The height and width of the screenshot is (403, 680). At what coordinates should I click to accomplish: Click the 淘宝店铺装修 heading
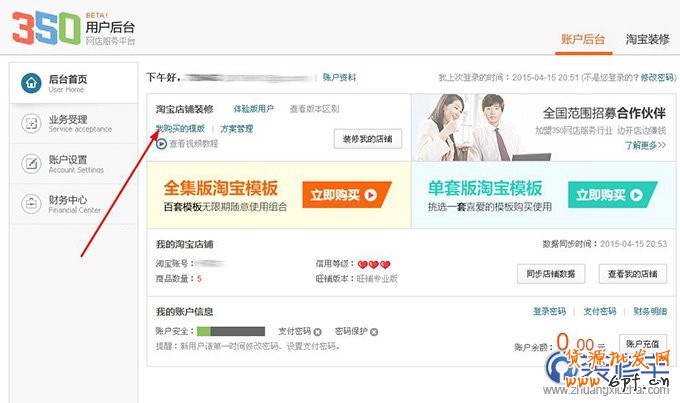pyautogui.click(x=185, y=109)
